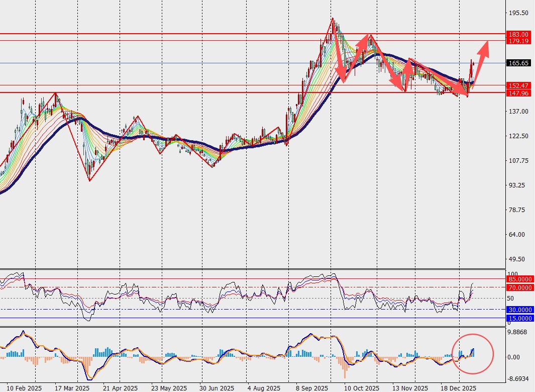Select the 165.65 current price label

(518, 63)
